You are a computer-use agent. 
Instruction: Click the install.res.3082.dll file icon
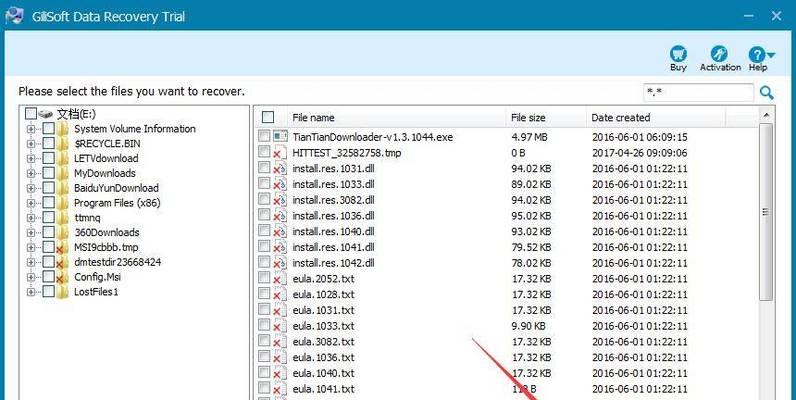coord(280,200)
